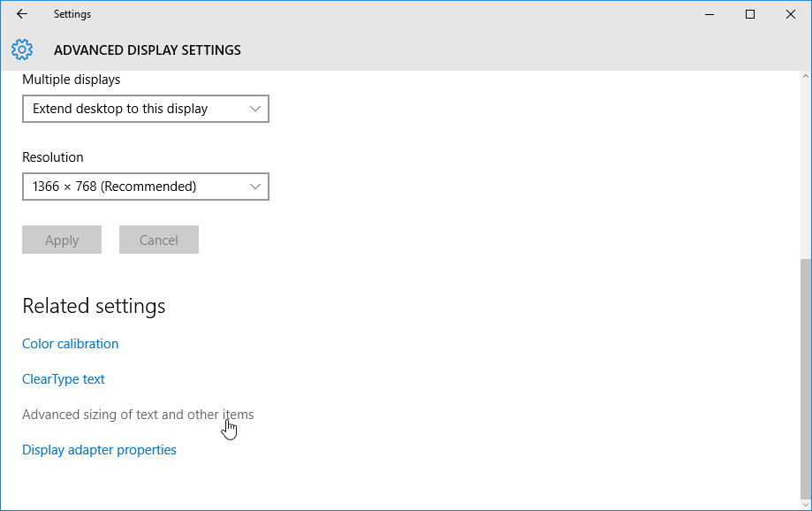812x511 pixels.
Task: Click the Related settings heading
Action: 94,306
